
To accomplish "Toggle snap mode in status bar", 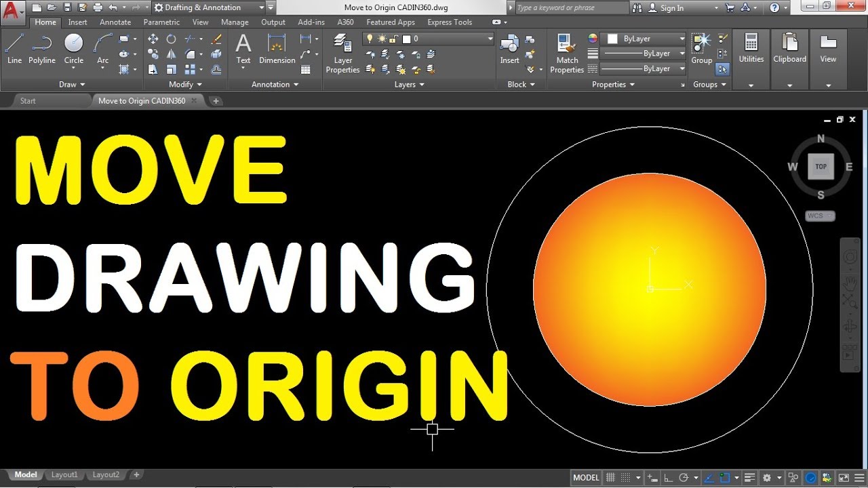I will [x=626, y=477].
